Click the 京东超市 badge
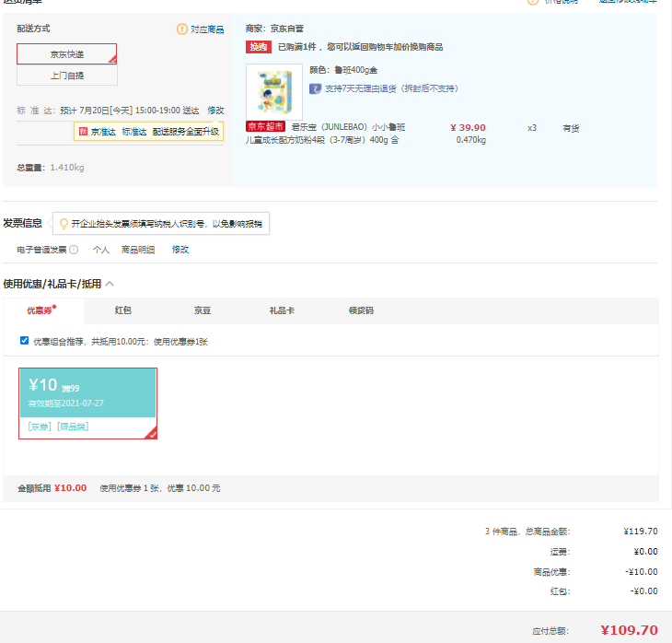This screenshot has width=672, height=643. (x=265, y=126)
